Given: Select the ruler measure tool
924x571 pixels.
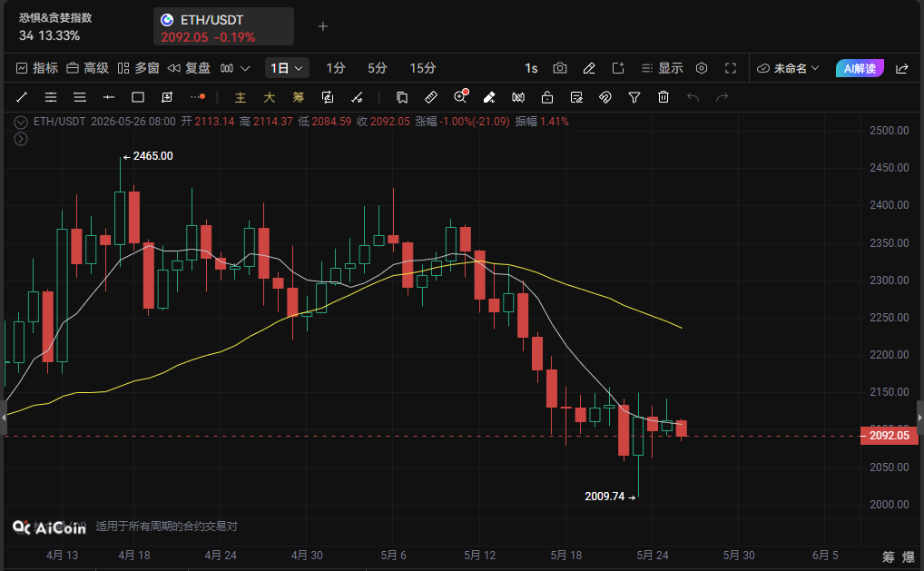Looking at the screenshot, I should click(x=431, y=97).
